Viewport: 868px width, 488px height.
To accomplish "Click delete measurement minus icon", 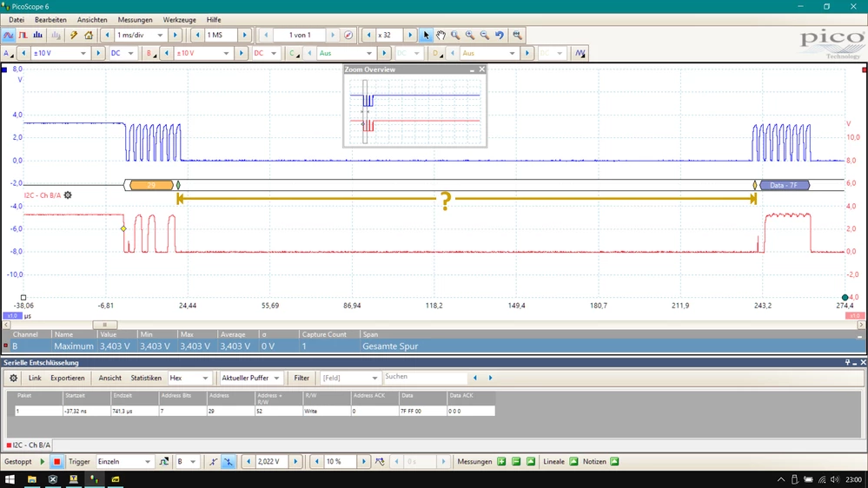I will [x=516, y=461].
